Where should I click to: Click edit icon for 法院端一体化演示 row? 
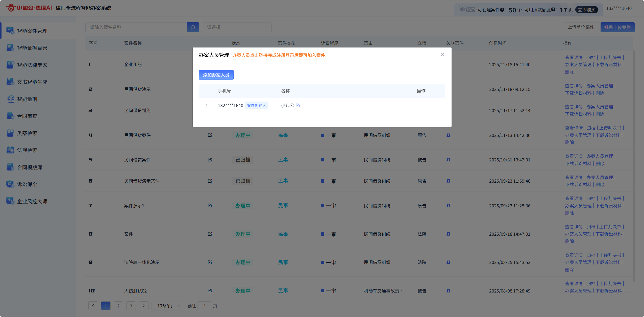pos(210,262)
